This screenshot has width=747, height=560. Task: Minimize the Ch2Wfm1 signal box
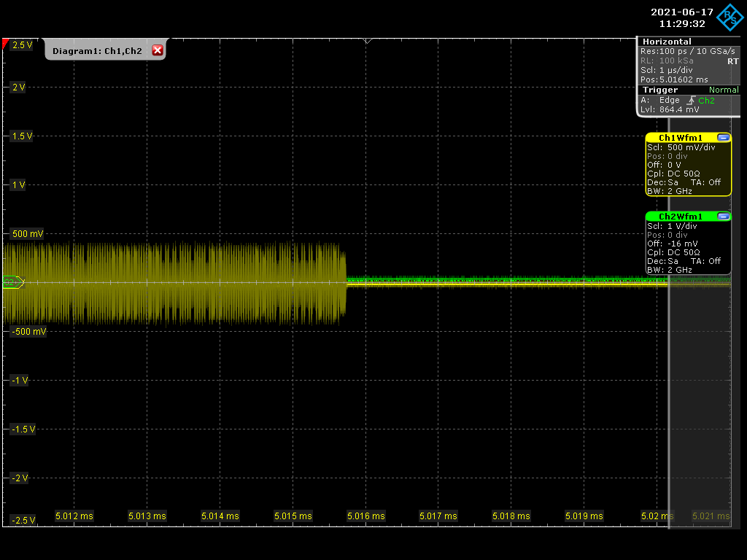(723, 216)
